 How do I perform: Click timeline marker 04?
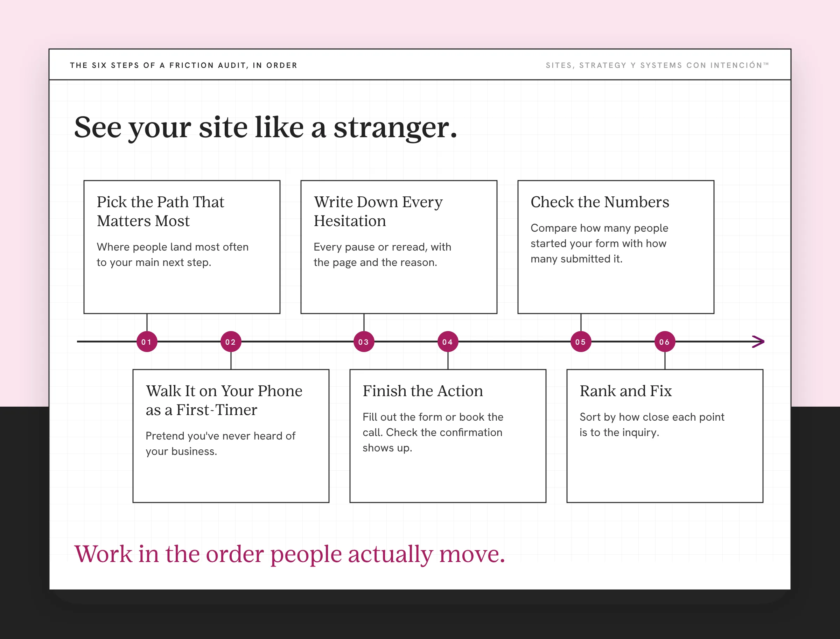point(448,342)
